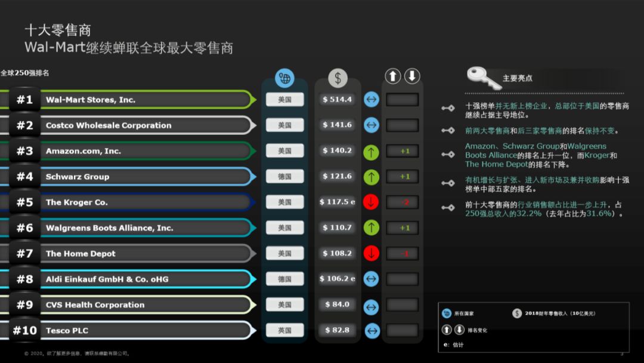Viewport: 644px width, 363px height.
Task: Open the 德国 country label for Schwarz Group
Action: pyautogui.click(x=284, y=176)
